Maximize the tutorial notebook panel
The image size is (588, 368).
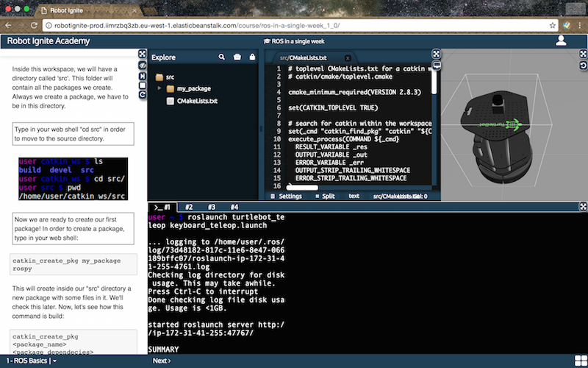point(142,54)
